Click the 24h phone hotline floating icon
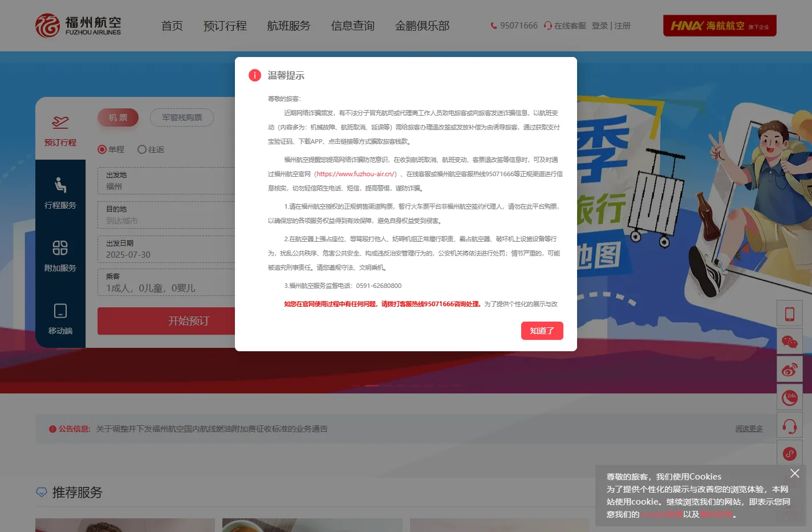The image size is (812, 532). [790, 397]
